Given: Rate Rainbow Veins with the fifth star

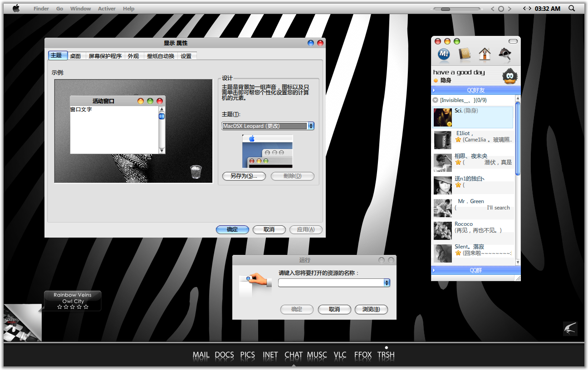Looking at the screenshot, I should [86, 307].
